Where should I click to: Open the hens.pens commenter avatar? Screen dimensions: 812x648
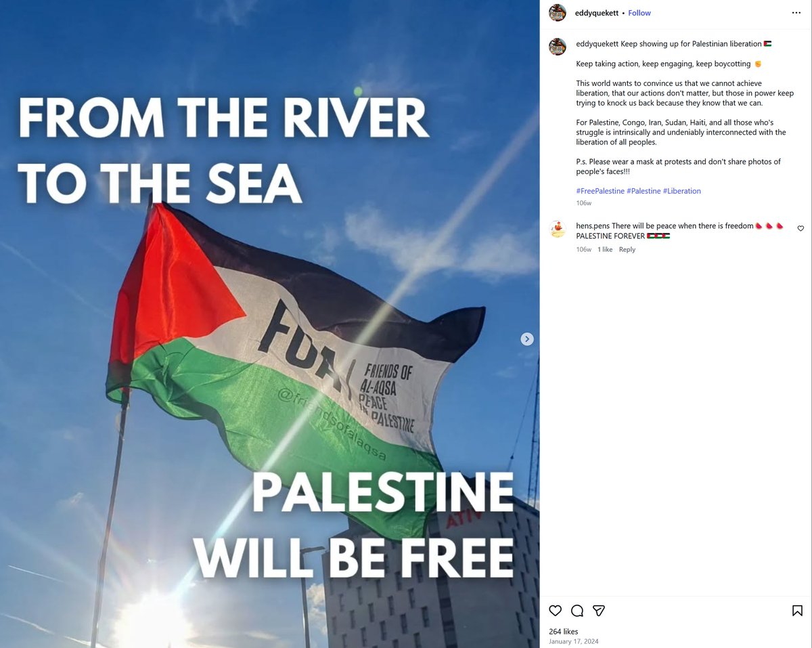(558, 229)
